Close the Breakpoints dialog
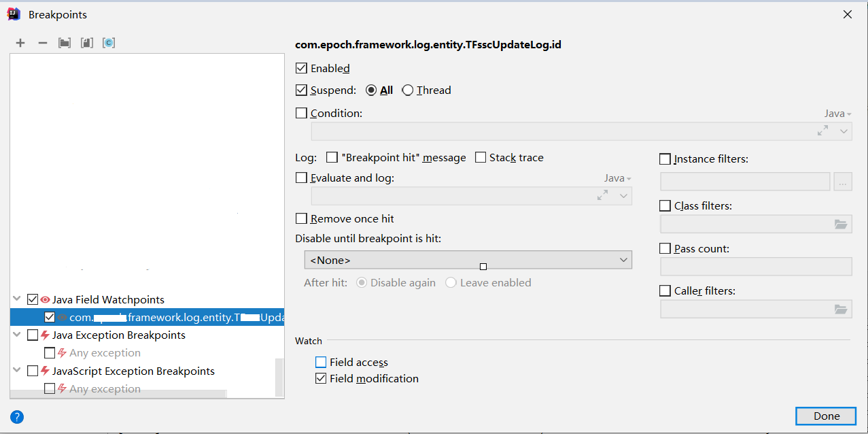The image size is (868, 434). click(848, 14)
